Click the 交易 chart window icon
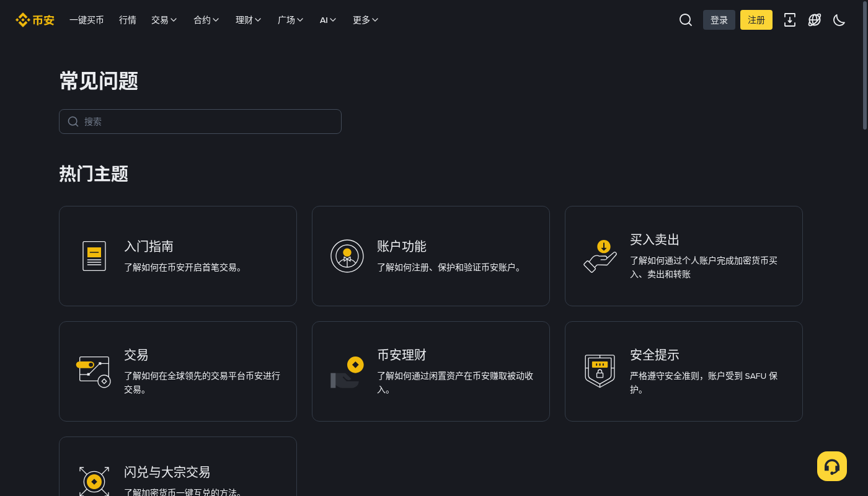This screenshot has height=496, width=868. click(94, 371)
